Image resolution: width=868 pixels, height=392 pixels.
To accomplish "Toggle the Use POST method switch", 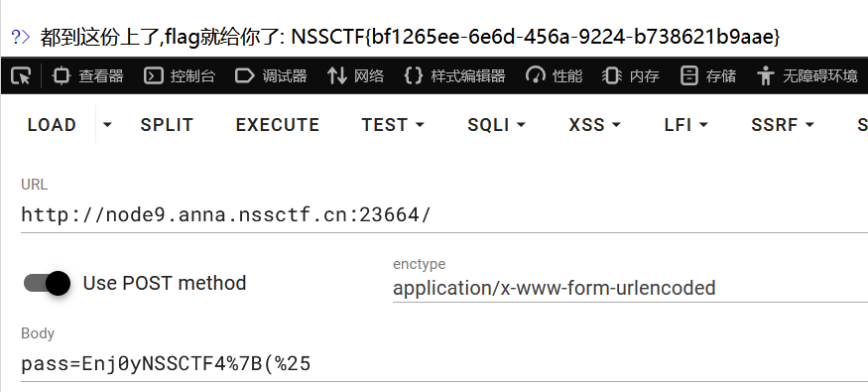I will pos(47,284).
